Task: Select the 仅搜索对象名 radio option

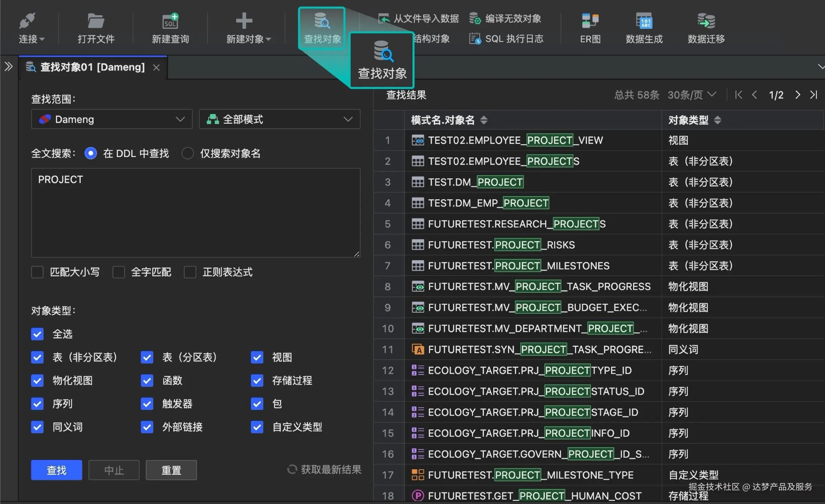Action: coord(188,153)
